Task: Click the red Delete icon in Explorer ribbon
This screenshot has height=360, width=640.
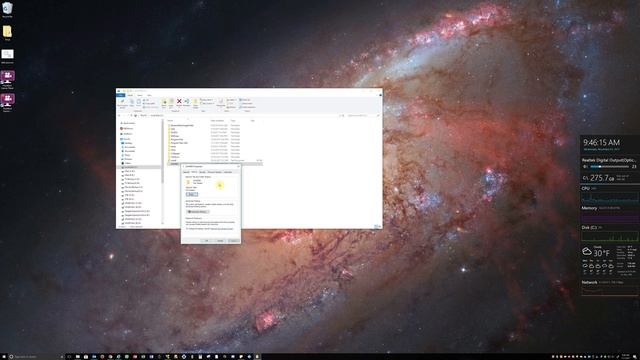Action: (x=179, y=101)
